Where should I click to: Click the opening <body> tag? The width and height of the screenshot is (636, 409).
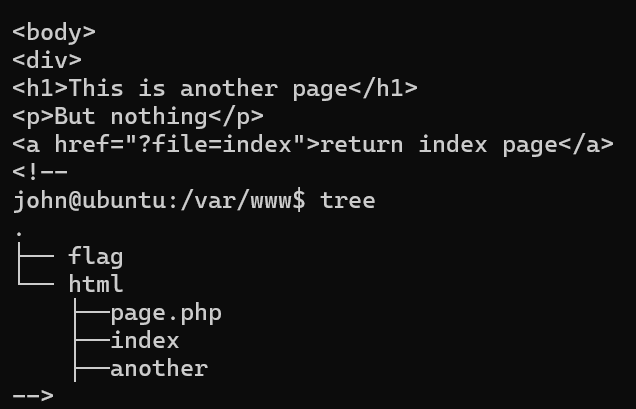point(54,32)
